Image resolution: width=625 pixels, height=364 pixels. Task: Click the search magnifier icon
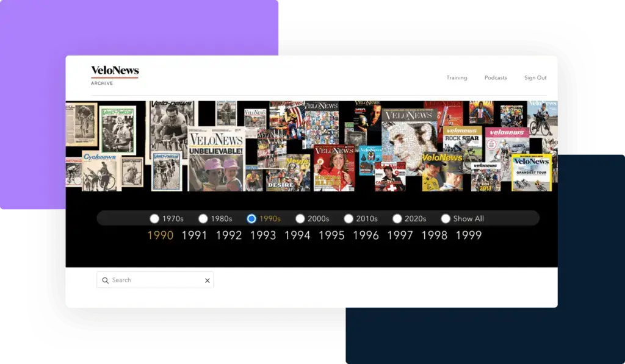coord(105,280)
